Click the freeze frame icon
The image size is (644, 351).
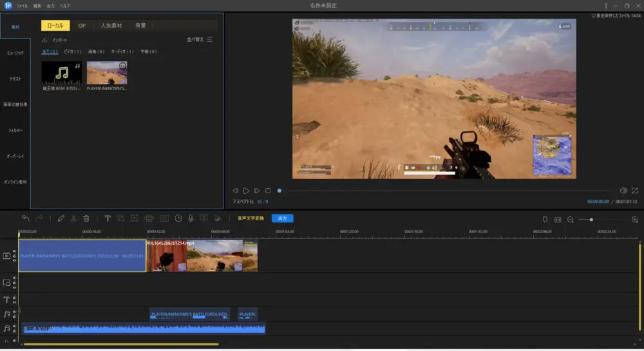(164, 218)
